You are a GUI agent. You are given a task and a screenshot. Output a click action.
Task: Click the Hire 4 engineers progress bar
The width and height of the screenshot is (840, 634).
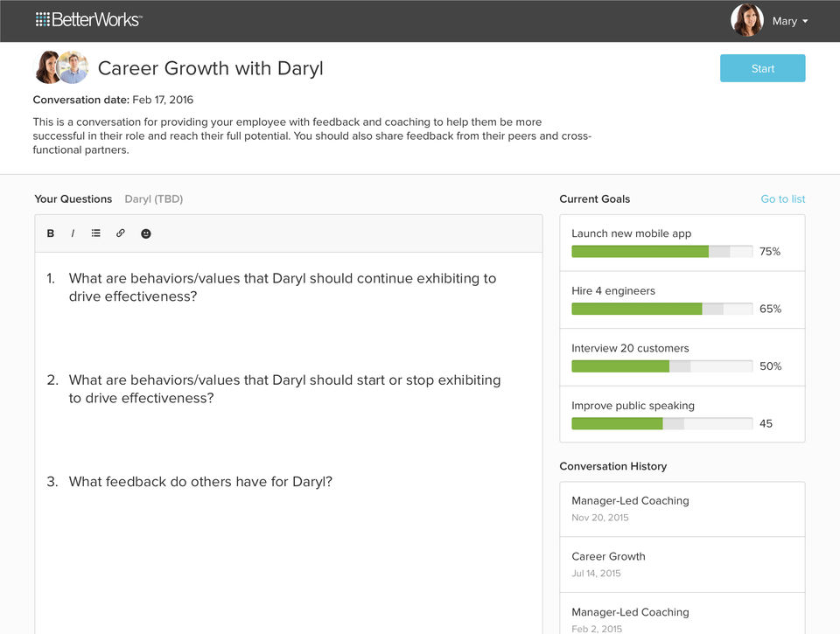pos(661,309)
